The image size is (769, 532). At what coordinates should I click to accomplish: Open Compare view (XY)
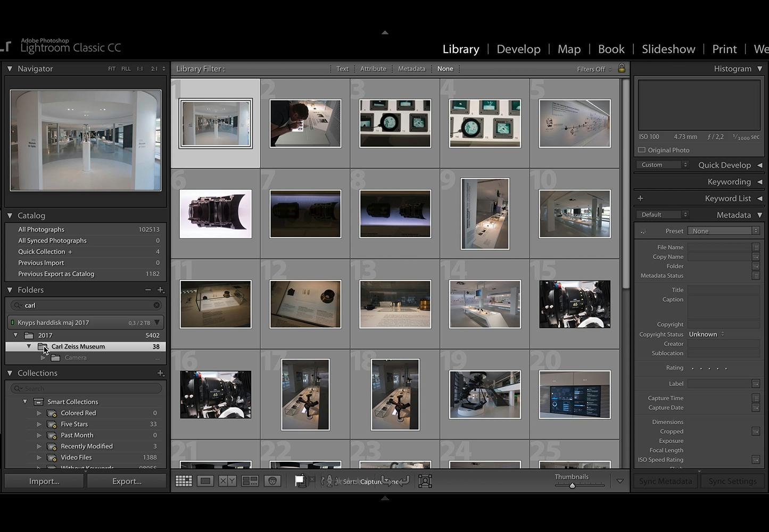pyautogui.click(x=227, y=481)
